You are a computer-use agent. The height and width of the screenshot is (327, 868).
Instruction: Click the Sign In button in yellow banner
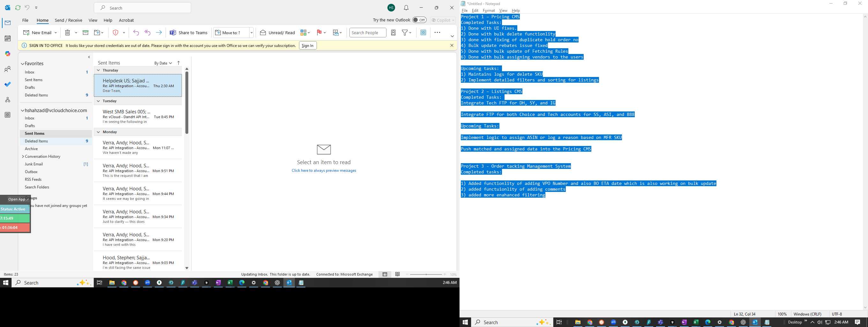click(308, 46)
